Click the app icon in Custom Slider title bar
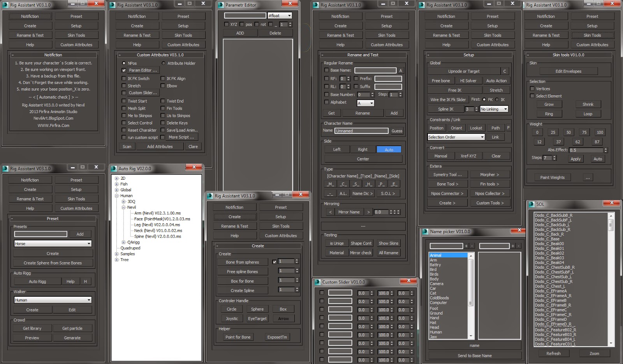The image size is (623, 364). click(318, 282)
